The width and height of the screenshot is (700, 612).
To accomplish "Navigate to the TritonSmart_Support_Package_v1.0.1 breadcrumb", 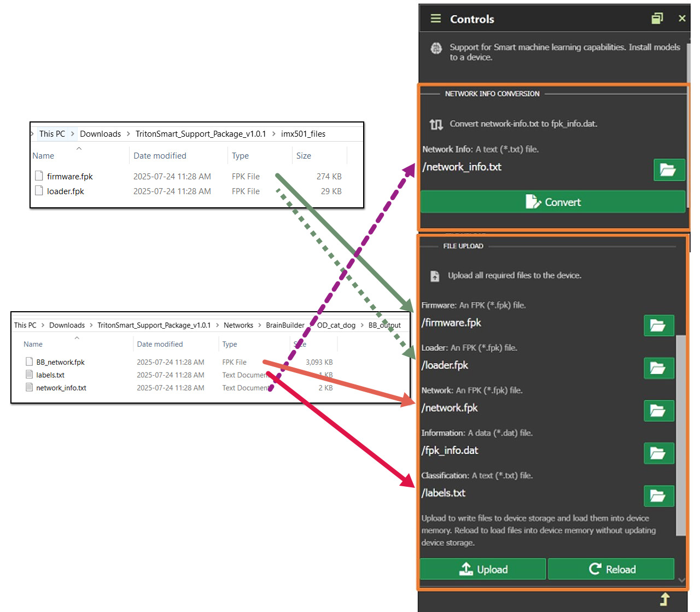I will tap(201, 133).
